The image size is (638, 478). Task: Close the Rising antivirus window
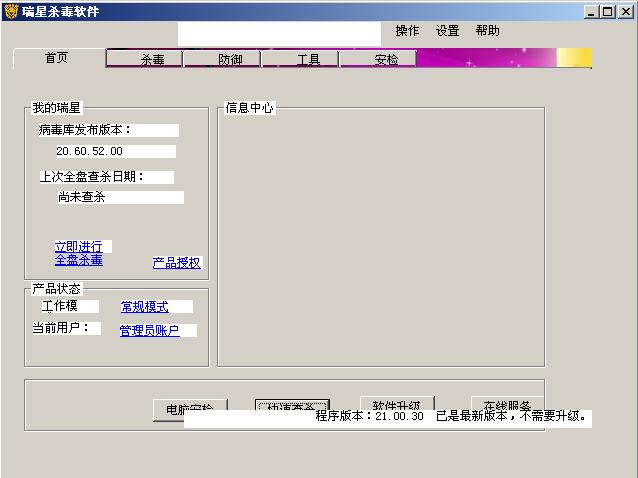point(626,12)
